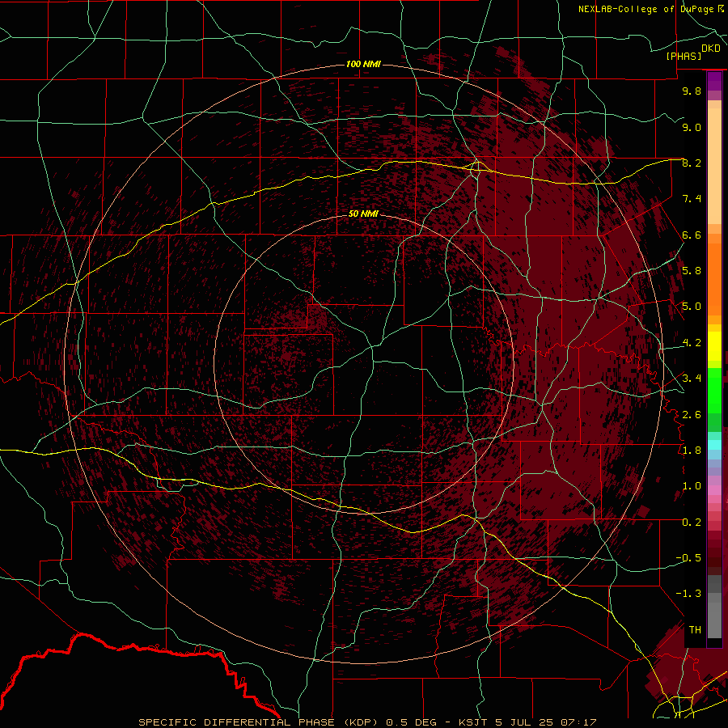Screen dimensions: 728x728
Task: Click the 0.5 DEG elevation text
Action: point(412,722)
